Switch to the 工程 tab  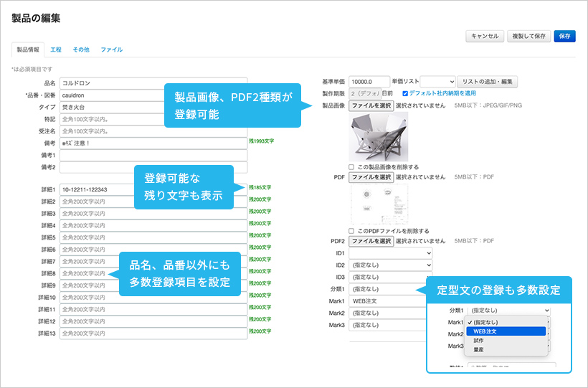click(56, 49)
